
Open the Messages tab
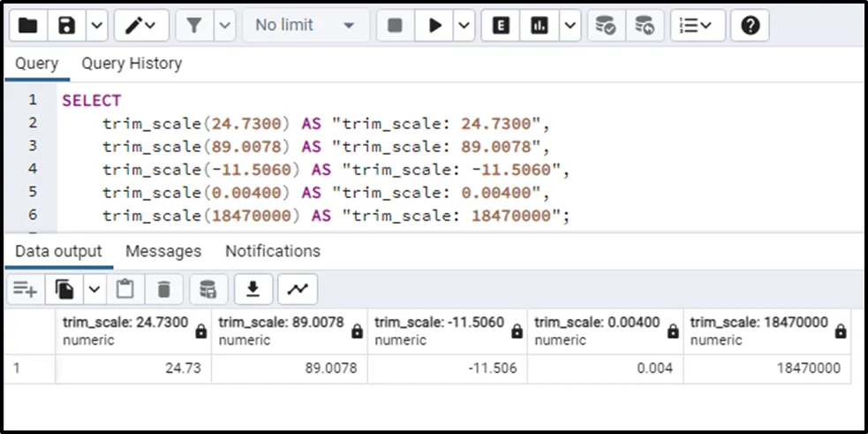[x=163, y=251]
